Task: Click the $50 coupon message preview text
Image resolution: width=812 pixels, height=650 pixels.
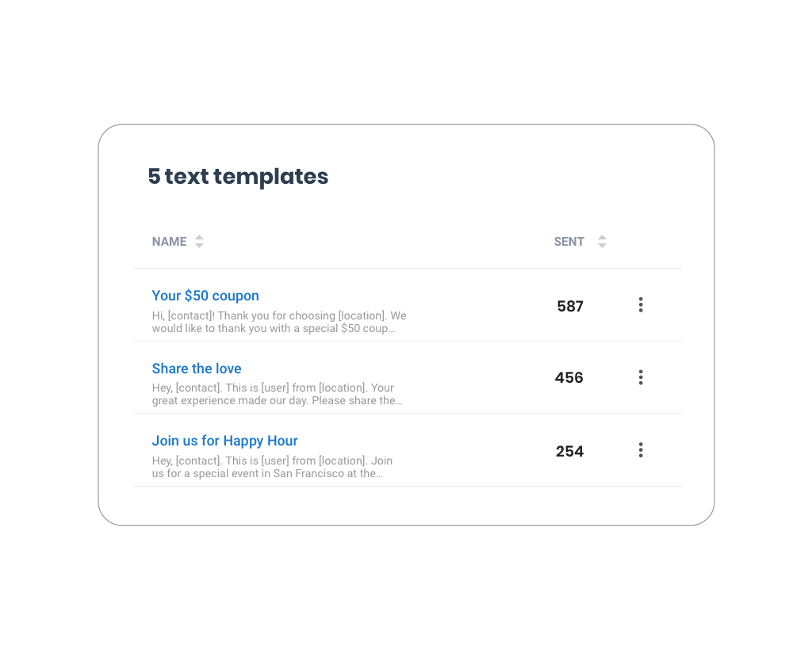Action: tap(279, 322)
